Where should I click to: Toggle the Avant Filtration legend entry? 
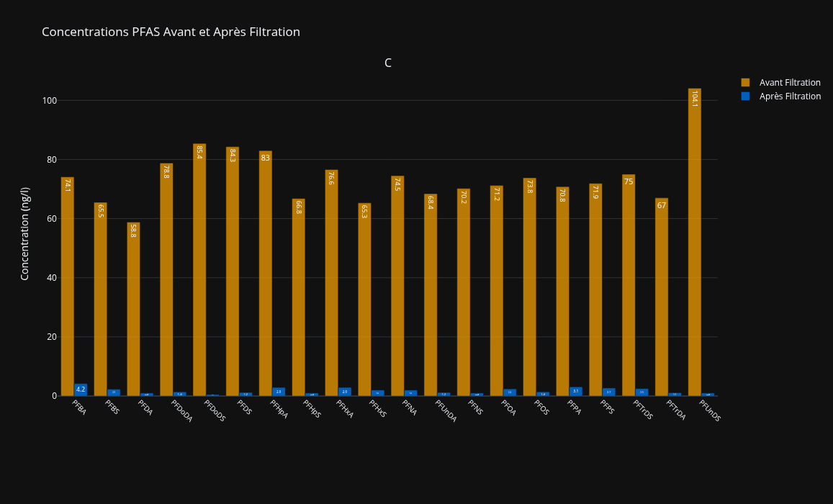[x=789, y=83]
